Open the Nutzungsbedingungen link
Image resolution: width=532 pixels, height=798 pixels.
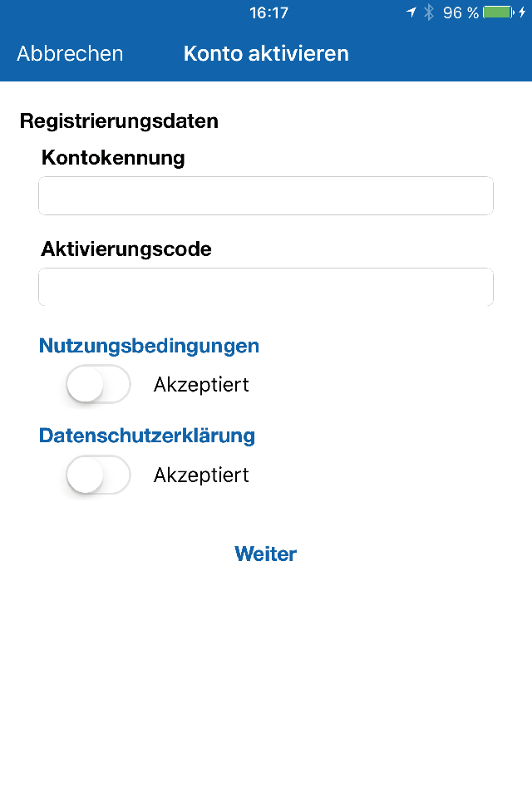click(x=149, y=346)
